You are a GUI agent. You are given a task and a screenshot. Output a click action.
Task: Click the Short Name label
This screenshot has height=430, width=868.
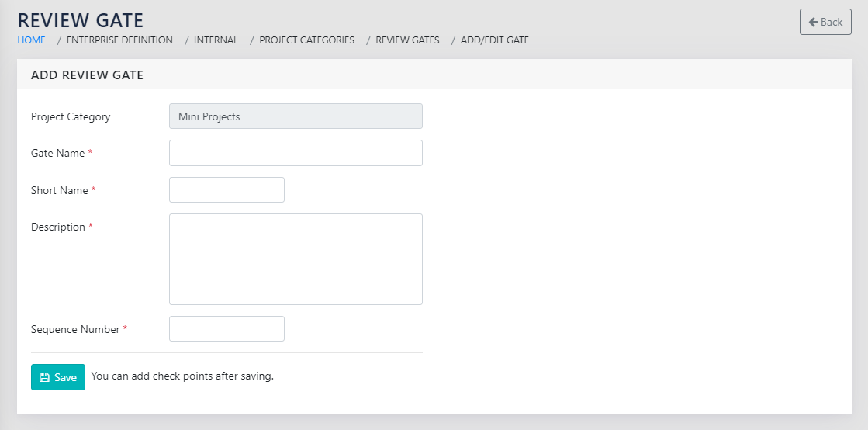click(x=59, y=190)
